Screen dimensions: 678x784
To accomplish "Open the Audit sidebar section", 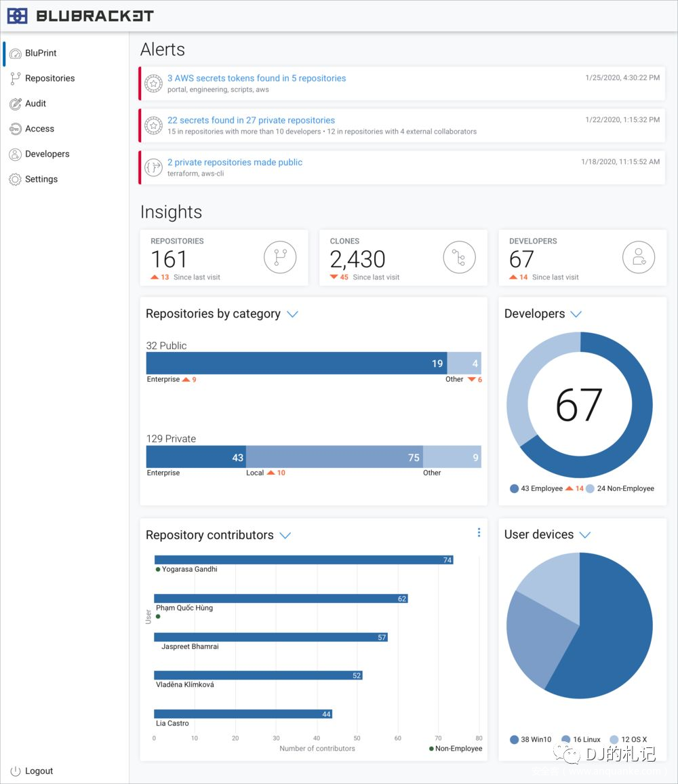I will 35,103.
